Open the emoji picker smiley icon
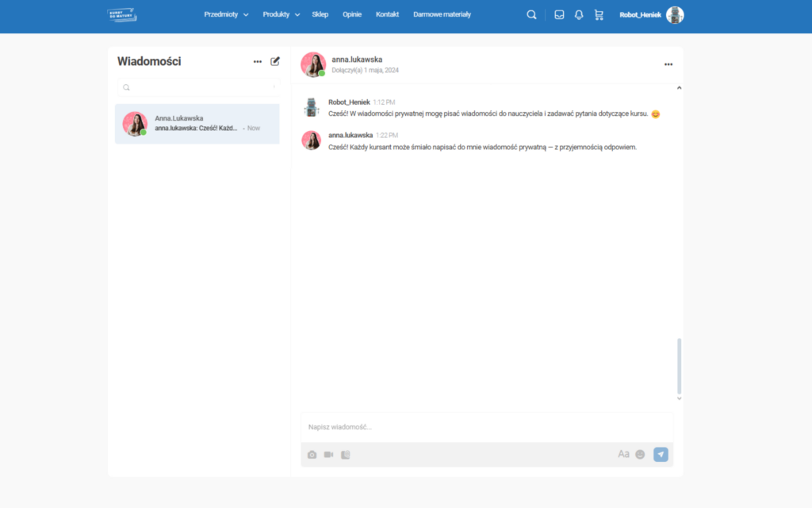 tap(640, 455)
